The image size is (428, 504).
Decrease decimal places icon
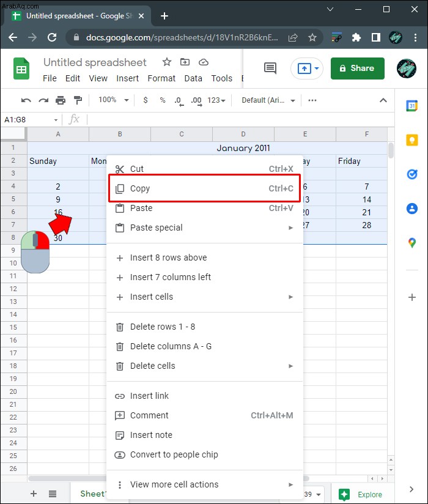[x=179, y=101]
